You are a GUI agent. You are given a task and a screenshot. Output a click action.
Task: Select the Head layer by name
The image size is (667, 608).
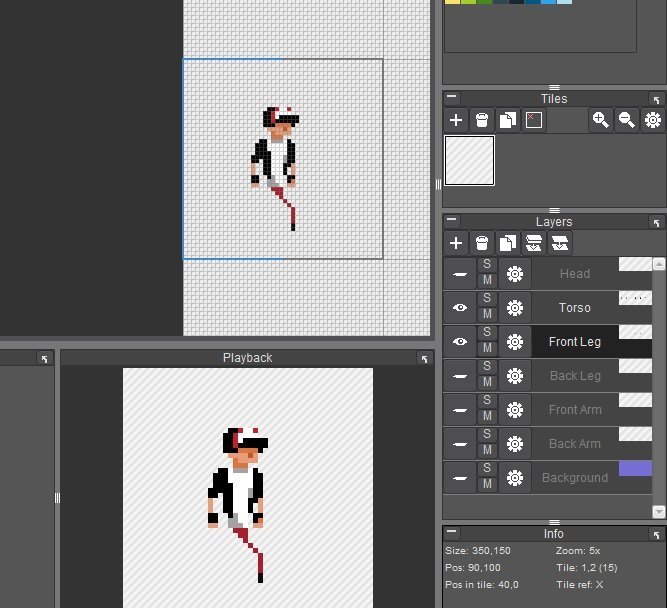pos(575,274)
